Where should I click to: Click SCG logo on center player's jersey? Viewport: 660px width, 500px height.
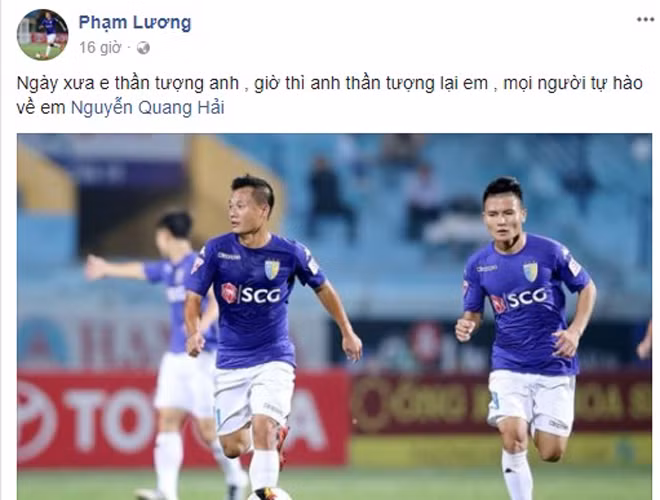251,293
